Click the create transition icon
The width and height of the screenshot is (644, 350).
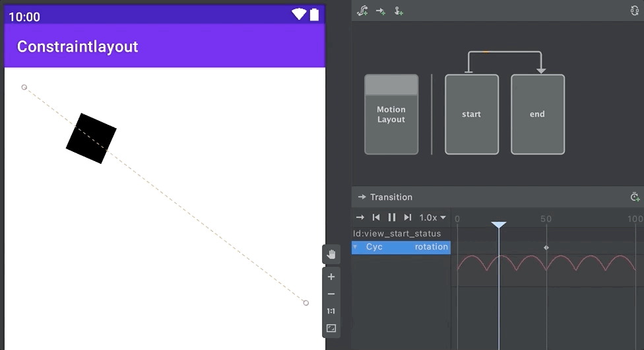[x=380, y=11]
